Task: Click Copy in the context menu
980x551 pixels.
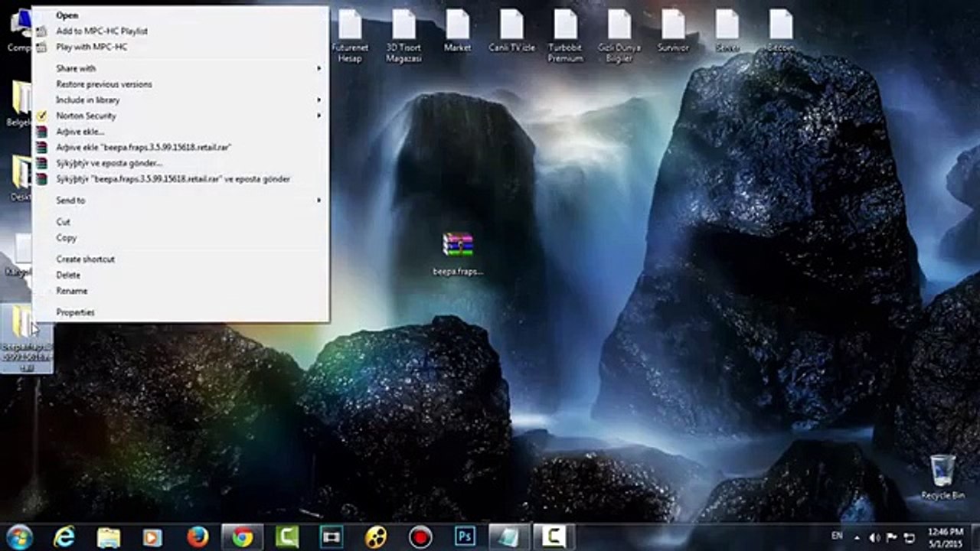Action: click(x=67, y=238)
